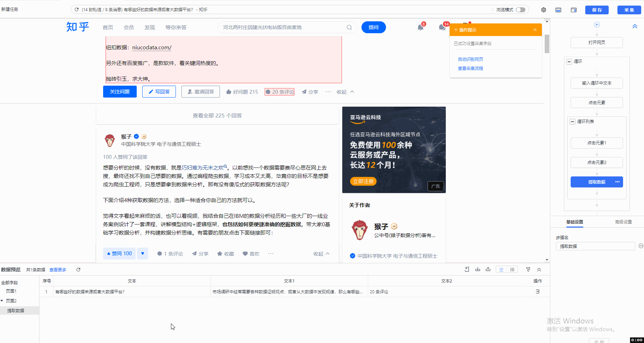Click 收起 to collapse the question description
The width and height of the screenshot is (644, 343).
(x=345, y=92)
